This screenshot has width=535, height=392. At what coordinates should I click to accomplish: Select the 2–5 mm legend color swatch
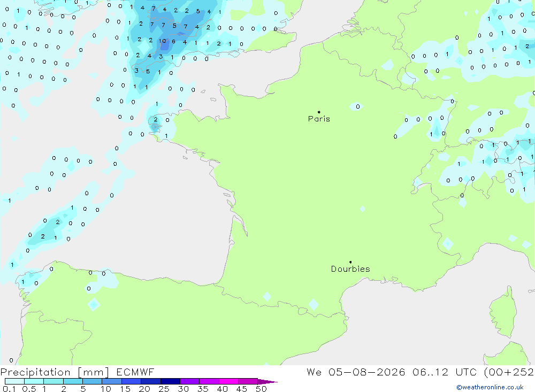click(x=73, y=381)
